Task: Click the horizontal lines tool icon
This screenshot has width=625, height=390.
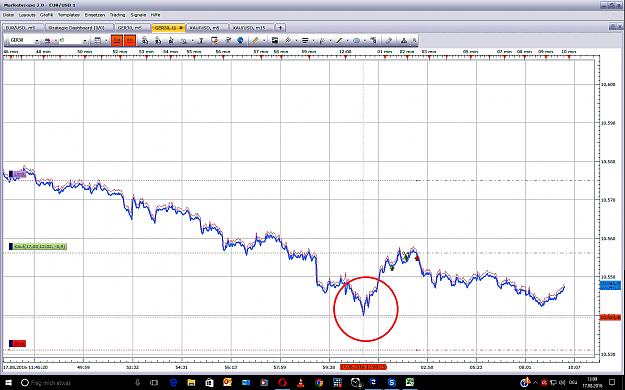Action: (x=305, y=40)
